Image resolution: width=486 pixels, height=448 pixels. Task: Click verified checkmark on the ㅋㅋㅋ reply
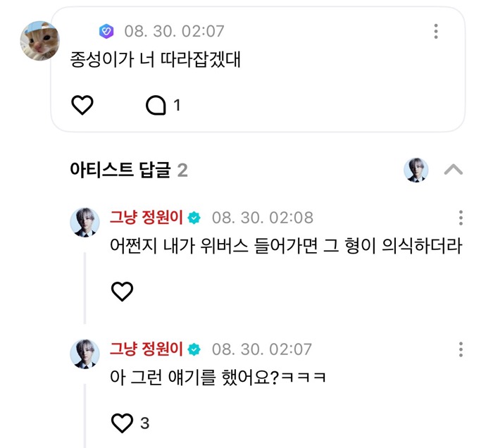(x=195, y=349)
